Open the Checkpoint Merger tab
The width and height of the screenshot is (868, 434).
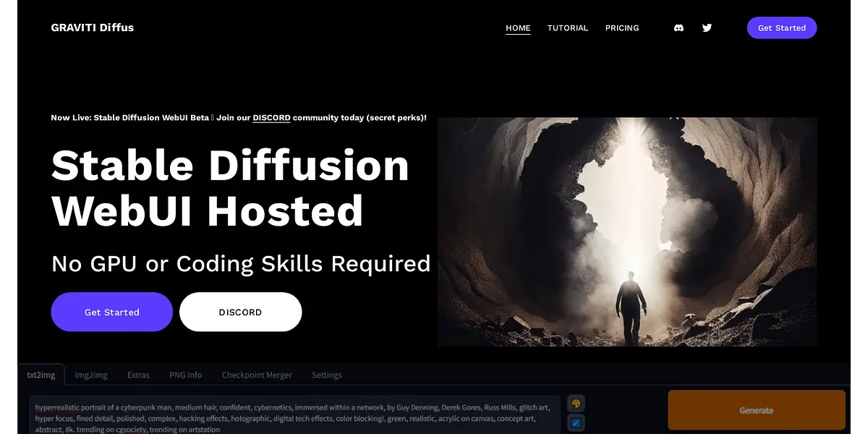tap(257, 375)
